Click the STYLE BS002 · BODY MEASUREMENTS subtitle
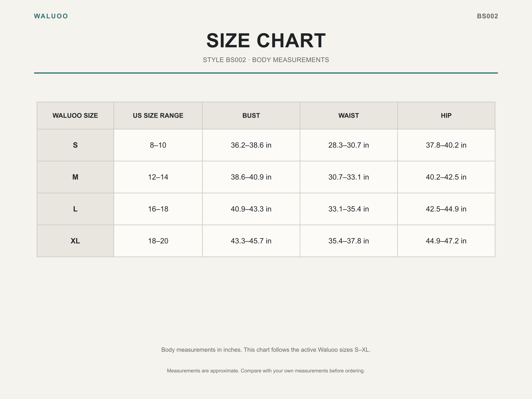The width and height of the screenshot is (532, 399). click(x=266, y=60)
